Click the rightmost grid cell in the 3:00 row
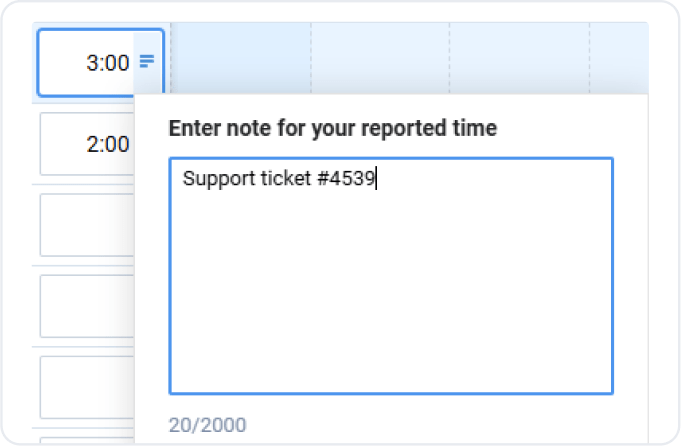The width and height of the screenshot is (681, 446). click(620, 60)
